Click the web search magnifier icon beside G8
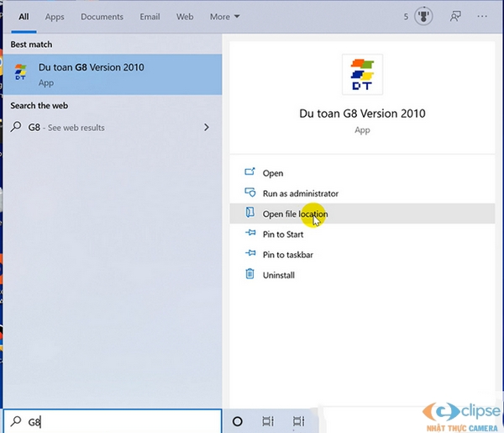This screenshot has height=433, width=504. coord(16,127)
